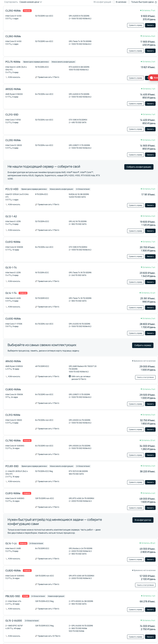The width and height of the screenshot is (158, 644).
Task: Click private network icon on CL80G-NVMe
Action: coord(36,403)
